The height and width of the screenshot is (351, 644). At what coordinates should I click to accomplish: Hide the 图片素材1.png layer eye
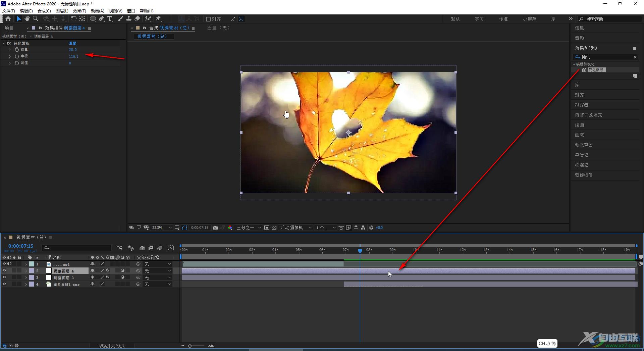[4, 284]
